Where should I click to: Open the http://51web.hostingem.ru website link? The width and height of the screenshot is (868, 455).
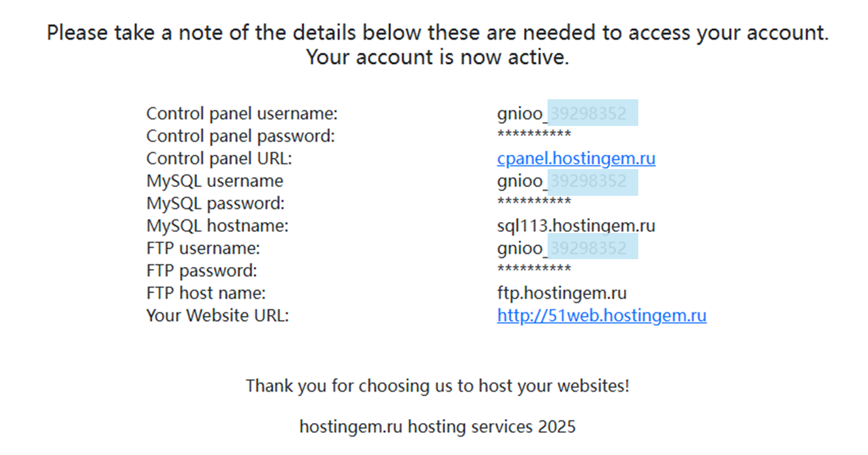(601, 316)
